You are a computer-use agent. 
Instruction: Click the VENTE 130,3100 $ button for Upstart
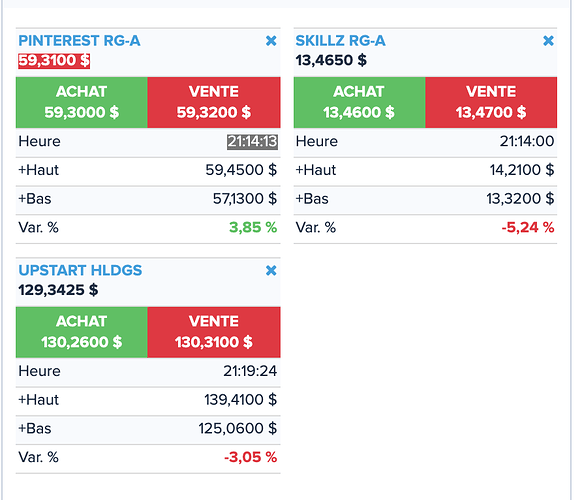tap(214, 332)
